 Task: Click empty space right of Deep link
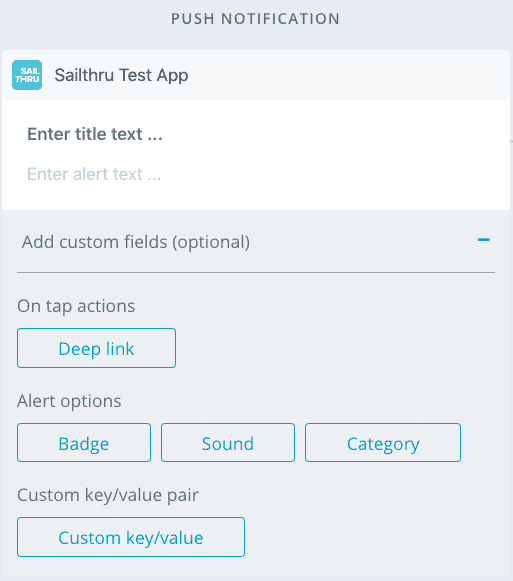point(335,348)
